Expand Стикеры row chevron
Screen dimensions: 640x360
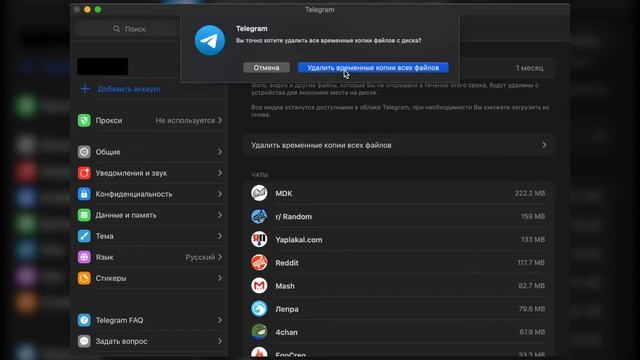click(x=220, y=278)
